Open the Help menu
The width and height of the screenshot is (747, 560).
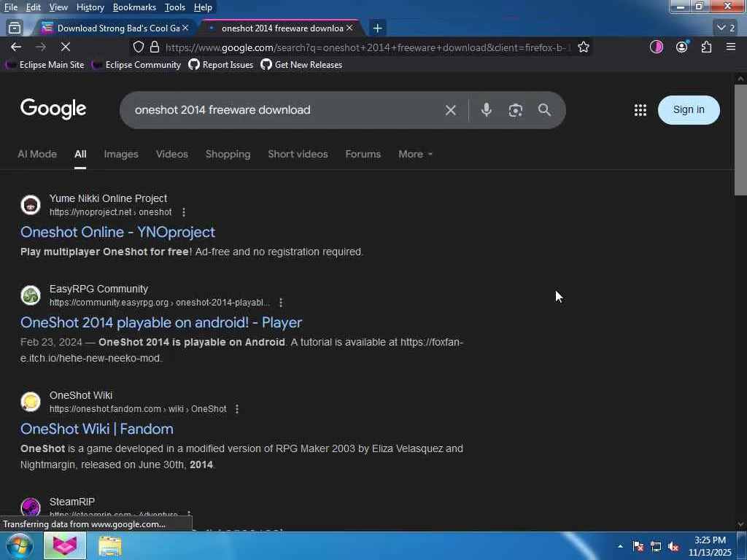point(203,7)
